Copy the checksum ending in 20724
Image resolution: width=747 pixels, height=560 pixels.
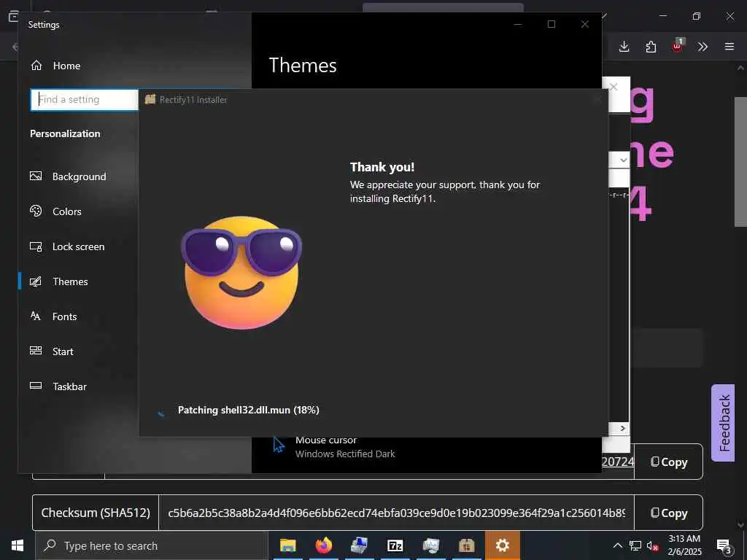(x=669, y=462)
